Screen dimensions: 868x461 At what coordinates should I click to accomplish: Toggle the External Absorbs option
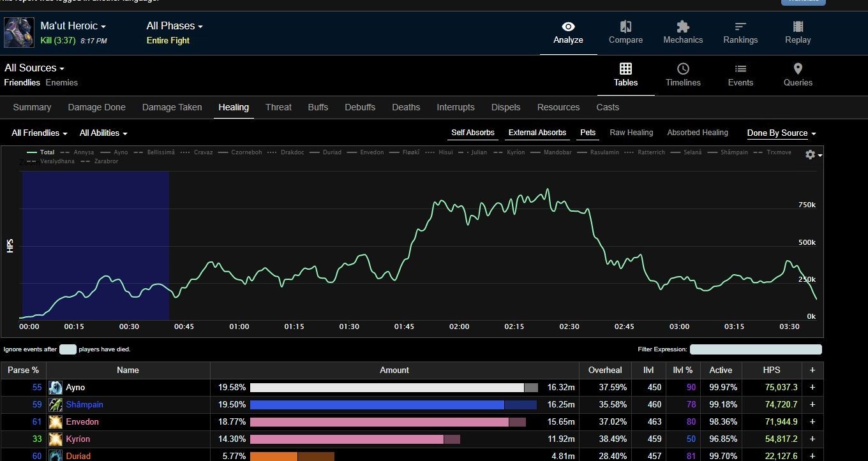(537, 133)
